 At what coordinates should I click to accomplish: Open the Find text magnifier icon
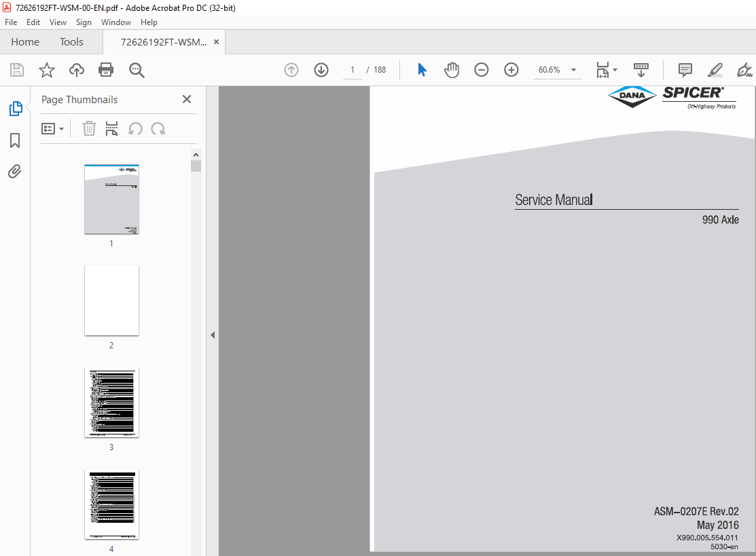(x=137, y=70)
